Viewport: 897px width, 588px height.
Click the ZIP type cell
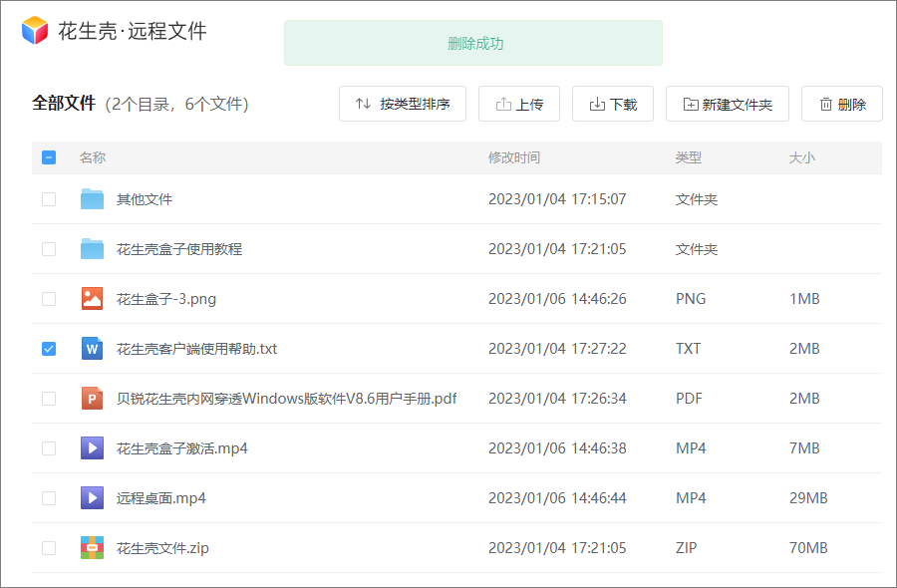coord(687,547)
